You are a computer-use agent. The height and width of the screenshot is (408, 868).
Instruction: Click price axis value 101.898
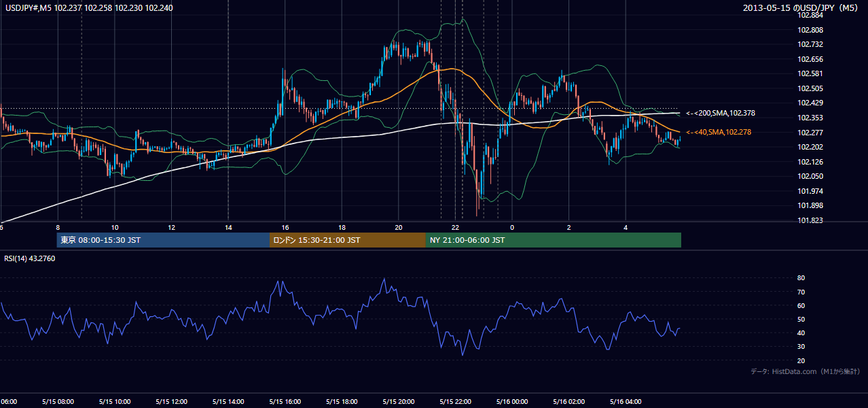coord(811,205)
